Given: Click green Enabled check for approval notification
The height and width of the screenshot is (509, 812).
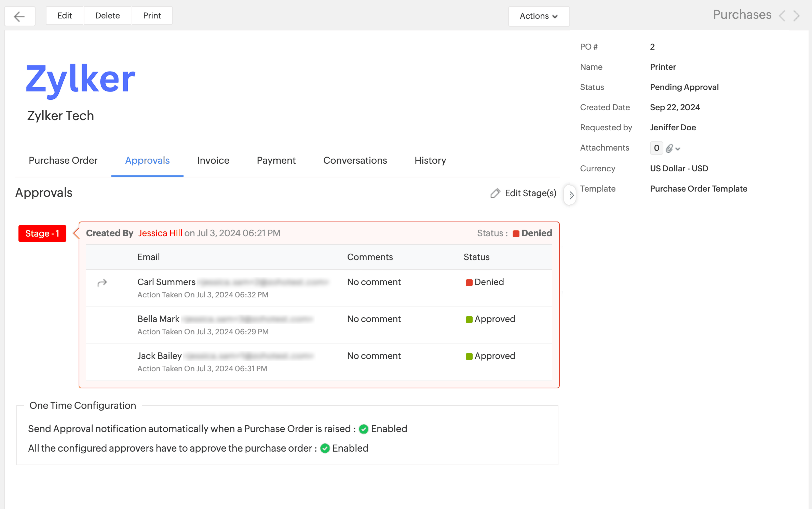Looking at the screenshot, I should click(363, 429).
